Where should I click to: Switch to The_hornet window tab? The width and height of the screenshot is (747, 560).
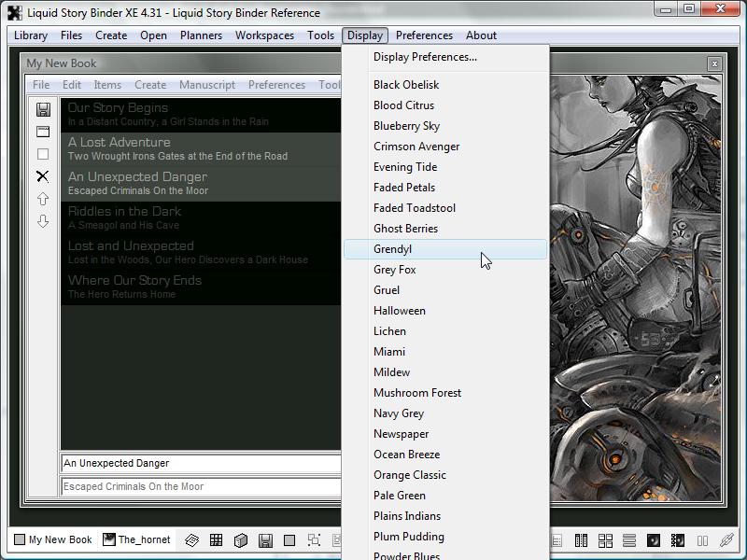(136, 539)
